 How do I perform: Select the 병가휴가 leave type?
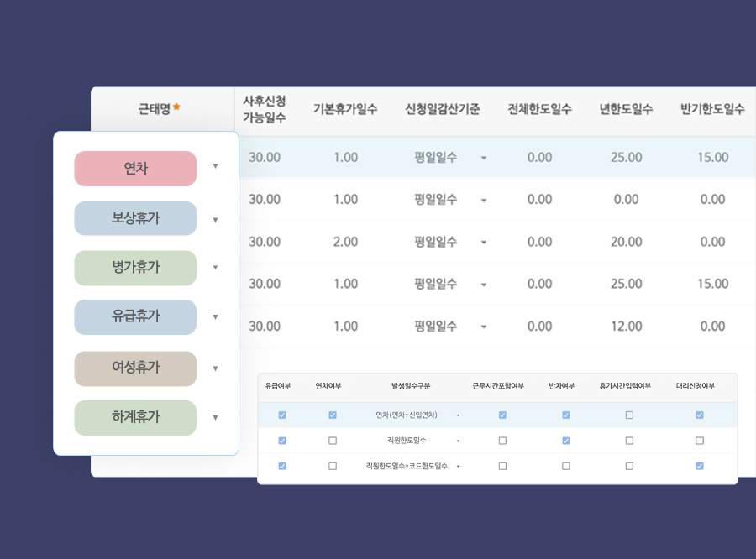tap(135, 267)
